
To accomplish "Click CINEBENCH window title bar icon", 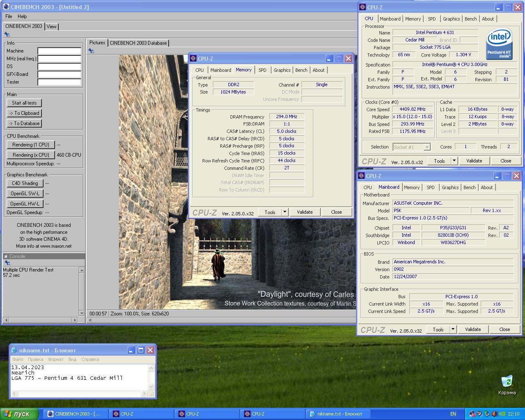I will 6,7.
